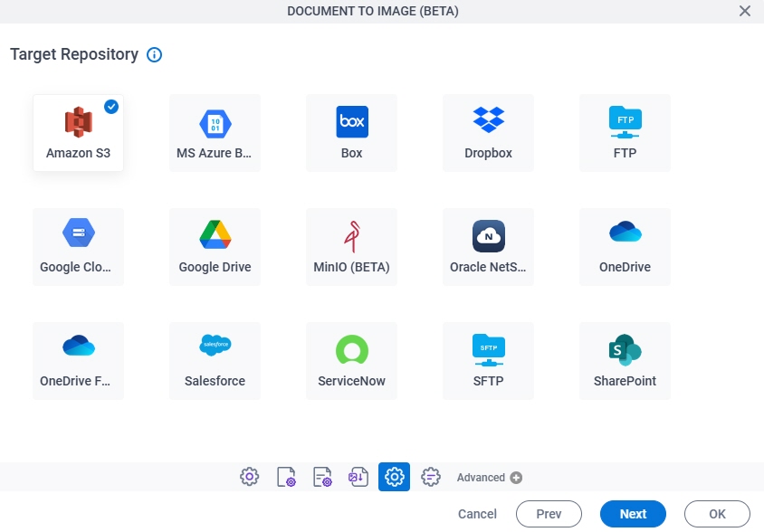Choose the SFTP repository tile
This screenshot has height=532, width=764.
coord(488,360)
